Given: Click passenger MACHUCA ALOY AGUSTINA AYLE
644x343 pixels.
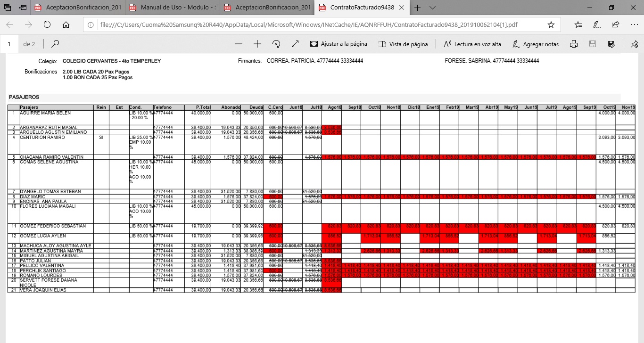Looking at the screenshot, I should (56, 246).
